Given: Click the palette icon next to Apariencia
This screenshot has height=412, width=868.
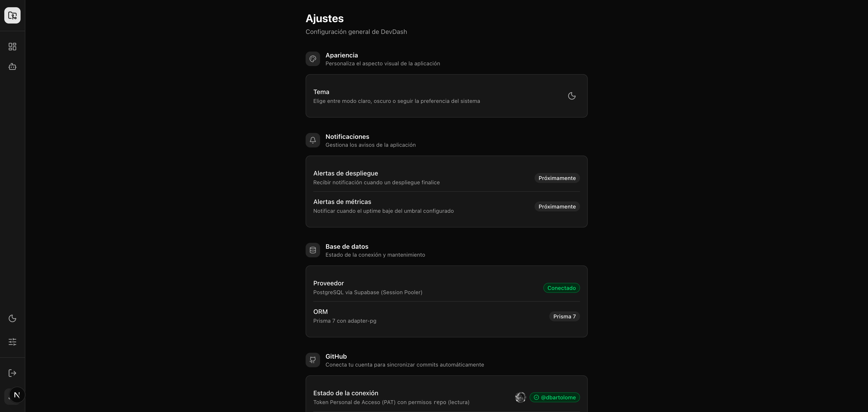Looking at the screenshot, I should point(312,59).
